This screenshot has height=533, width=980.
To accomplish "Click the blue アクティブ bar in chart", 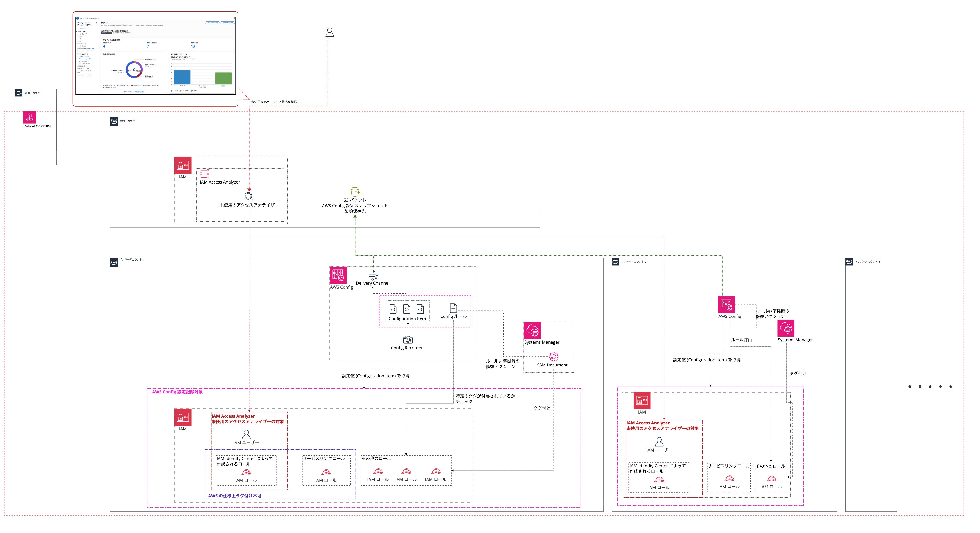I will coord(182,77).
